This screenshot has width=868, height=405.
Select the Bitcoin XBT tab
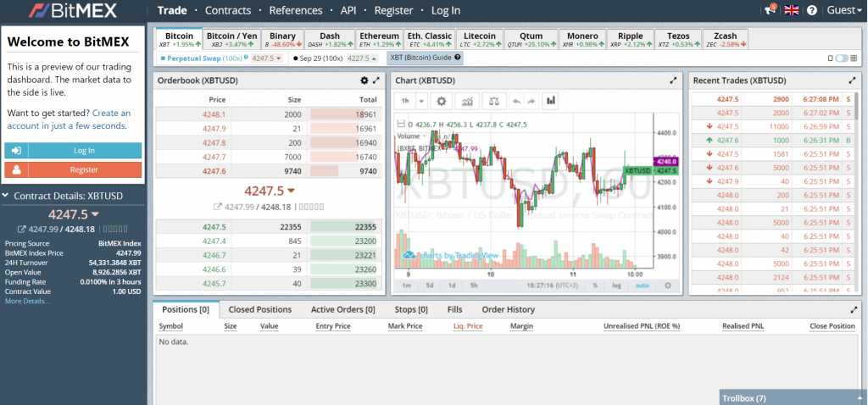(180, 39)
